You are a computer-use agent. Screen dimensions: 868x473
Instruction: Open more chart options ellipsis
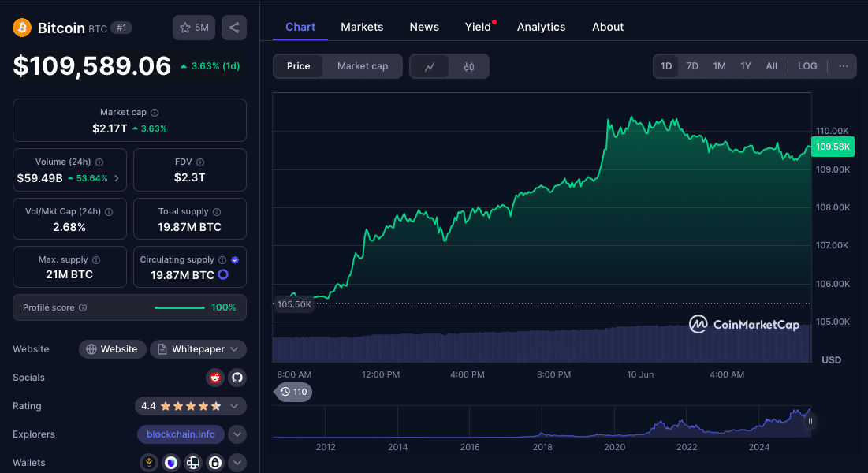[x=843, y=66]
